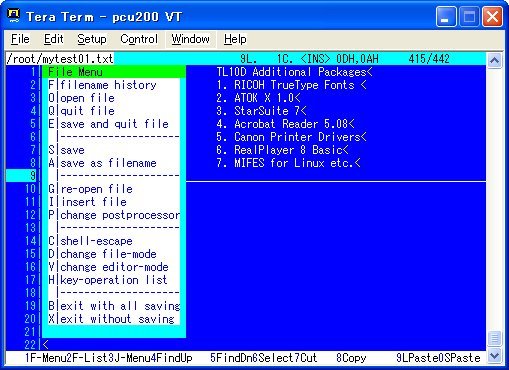Screen dimensions: 509x370
Task: Click the 5FindDn function key label
Action: click(x=231, y=358)
